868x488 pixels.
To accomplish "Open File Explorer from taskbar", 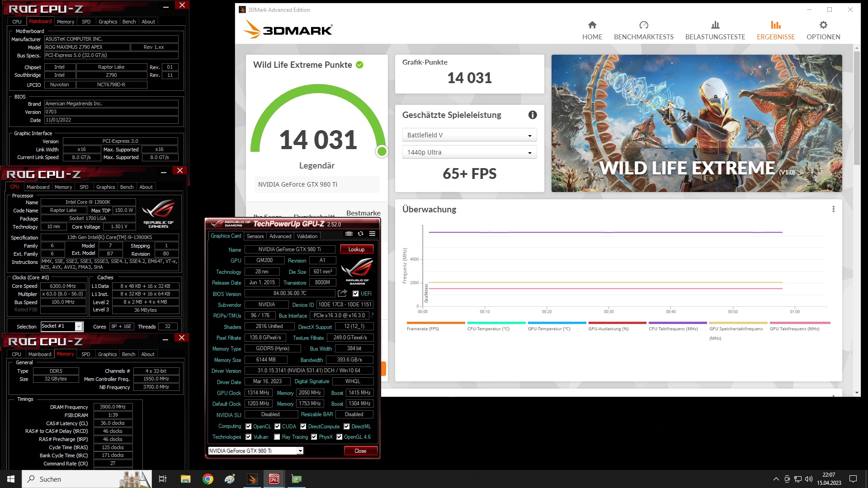I will (185, 479).
